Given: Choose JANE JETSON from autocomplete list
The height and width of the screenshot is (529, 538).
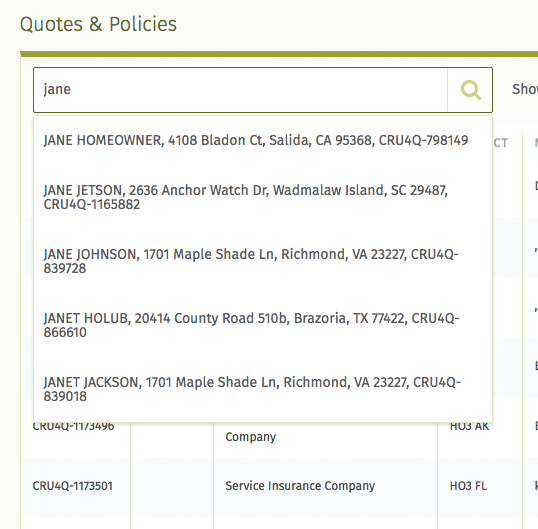Looking at the screenshot, I should click(263, 197).
